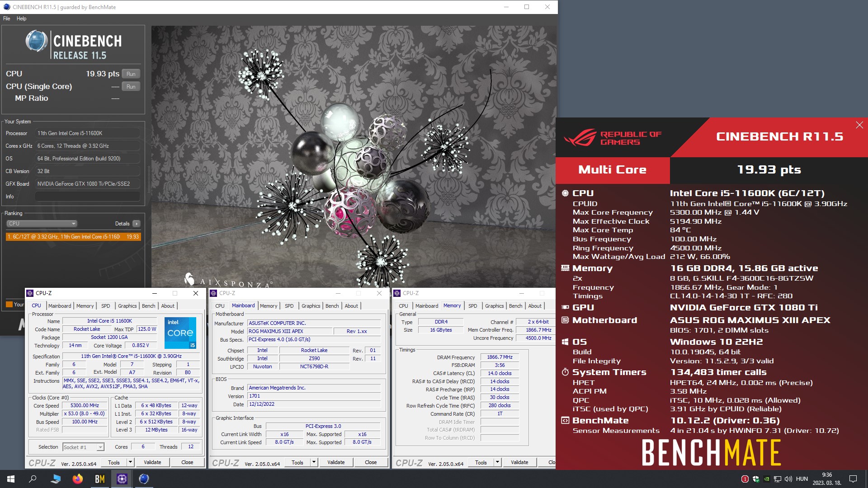Open Socket #1 selection dropdown
Screen dimensions: 868x488
(83, 447)
